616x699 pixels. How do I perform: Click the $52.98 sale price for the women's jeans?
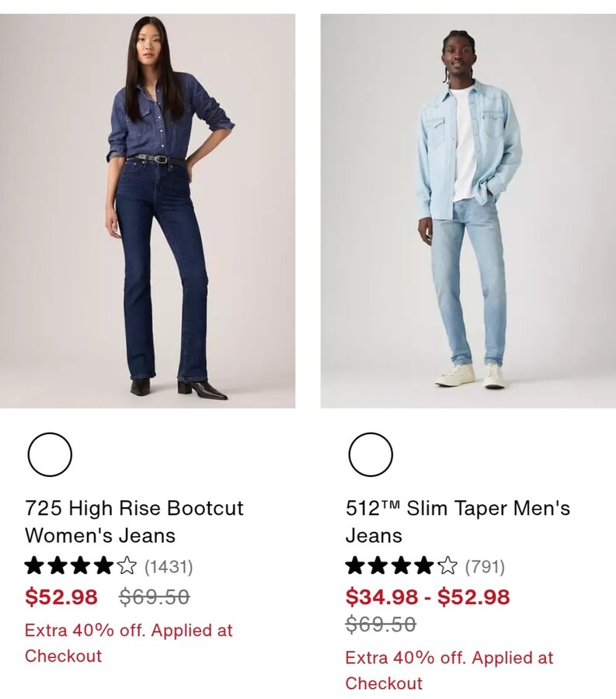(x=61, y=596)
